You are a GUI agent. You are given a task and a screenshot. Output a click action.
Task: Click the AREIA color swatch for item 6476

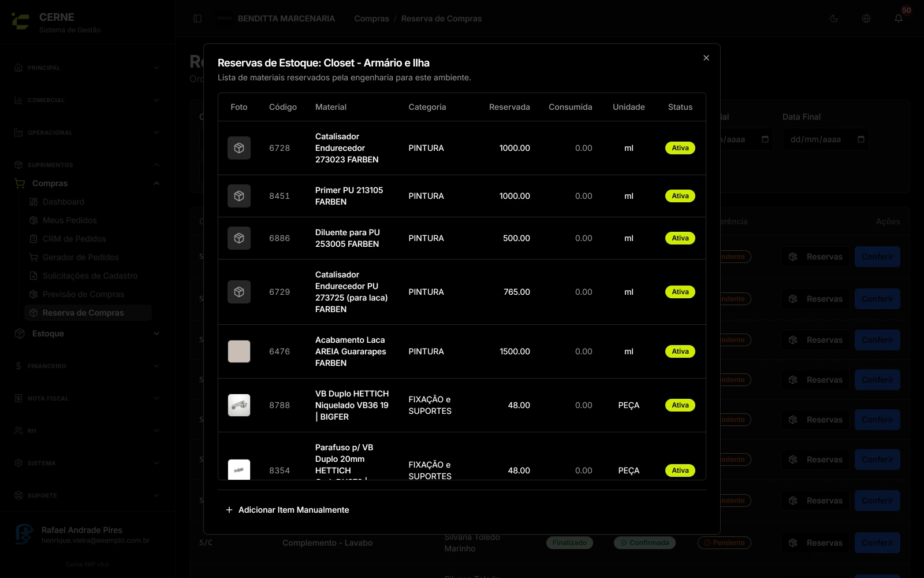pos(239,351)
